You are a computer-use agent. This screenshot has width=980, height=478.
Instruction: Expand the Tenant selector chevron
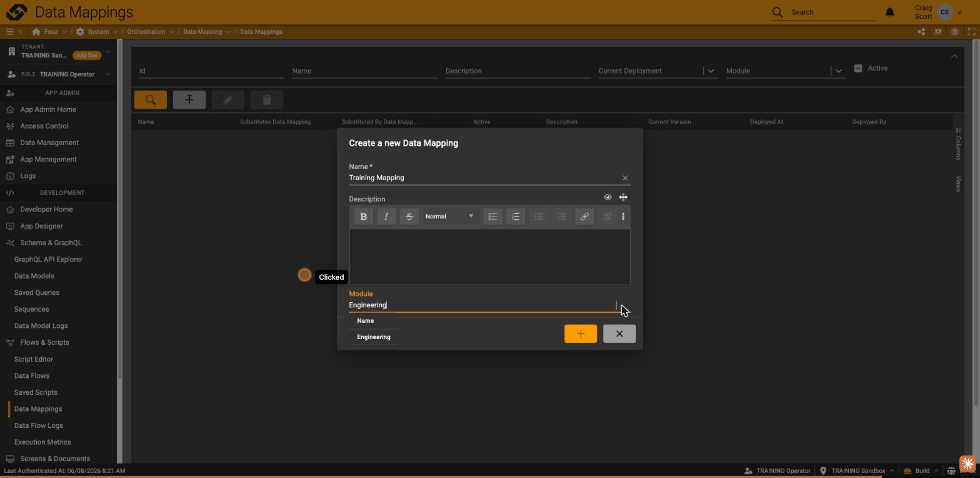pyautogui.click(x=108, y=51)
